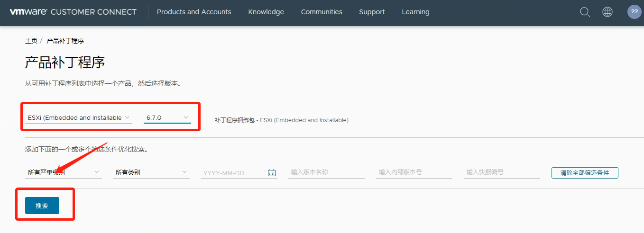
Task: Focus the 输入快报编号 input field
Action: pos(502,172)
